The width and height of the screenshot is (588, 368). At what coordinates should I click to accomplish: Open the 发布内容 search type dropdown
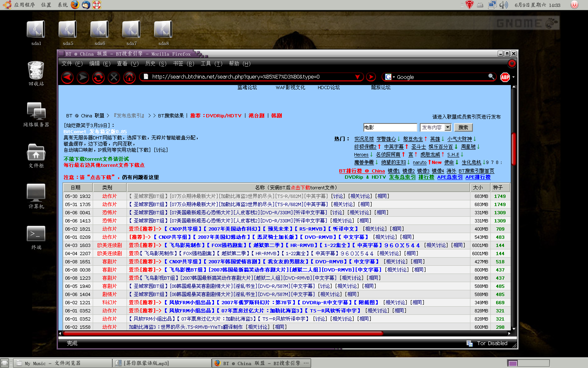tap(435, 128)
